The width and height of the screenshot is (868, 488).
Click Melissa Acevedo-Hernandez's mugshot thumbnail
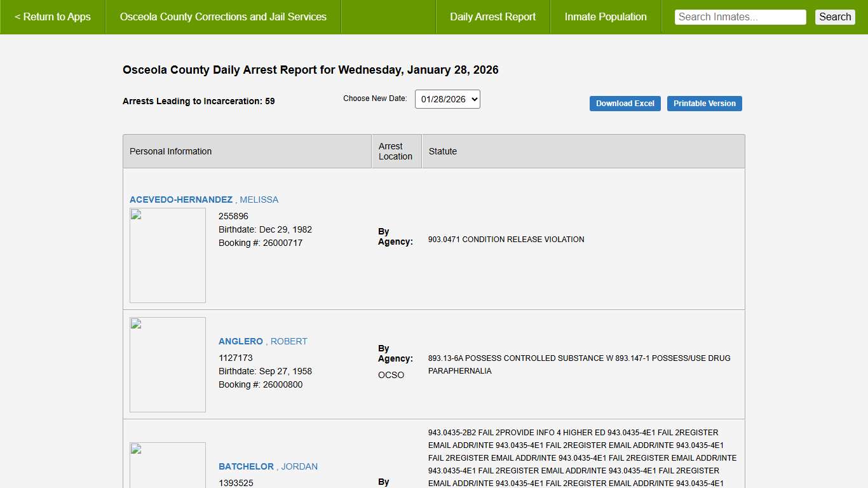168,255
